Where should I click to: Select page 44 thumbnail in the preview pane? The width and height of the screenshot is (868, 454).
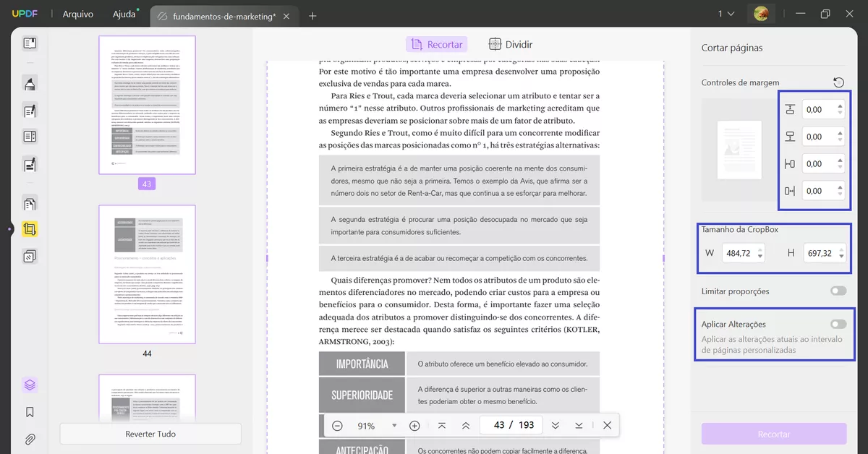[147, 275]
